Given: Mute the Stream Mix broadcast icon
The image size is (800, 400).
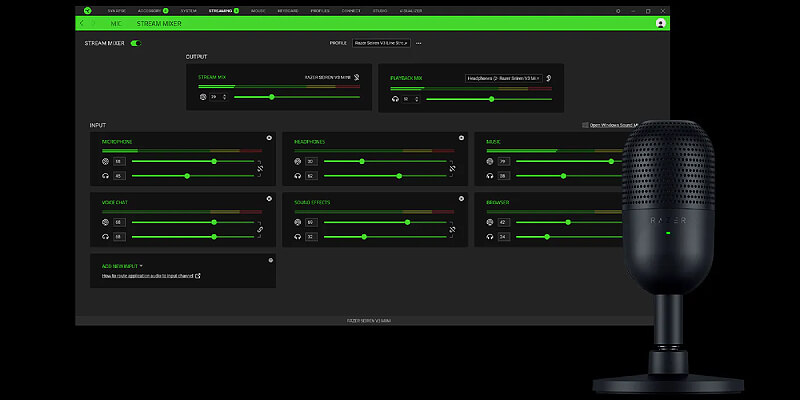Looking at the screenshot, I should [x=203, y=97].
